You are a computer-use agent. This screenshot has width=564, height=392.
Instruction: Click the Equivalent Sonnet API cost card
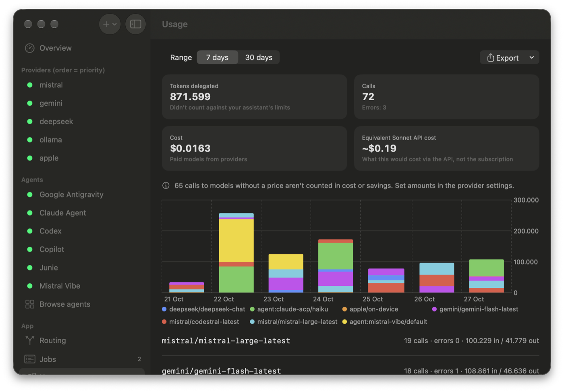pyautogui.click(x=446, y=149)
